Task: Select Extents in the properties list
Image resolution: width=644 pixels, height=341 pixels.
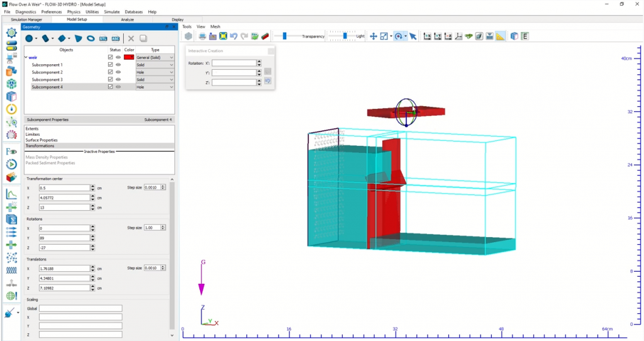Action: click(32, 129)
